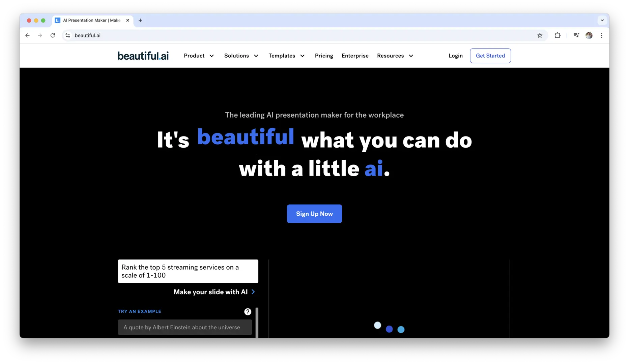This screenshot has width=629, height=364.
Task: Click the Sign Up Now button
Action: click(314, 214)
